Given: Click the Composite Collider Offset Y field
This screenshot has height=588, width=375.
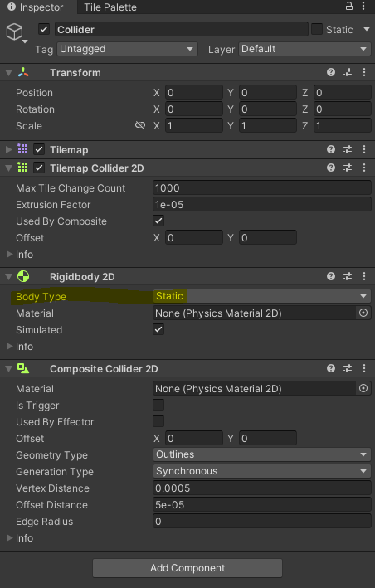Looking at the screenshot, I should click(x=268, y=438).
